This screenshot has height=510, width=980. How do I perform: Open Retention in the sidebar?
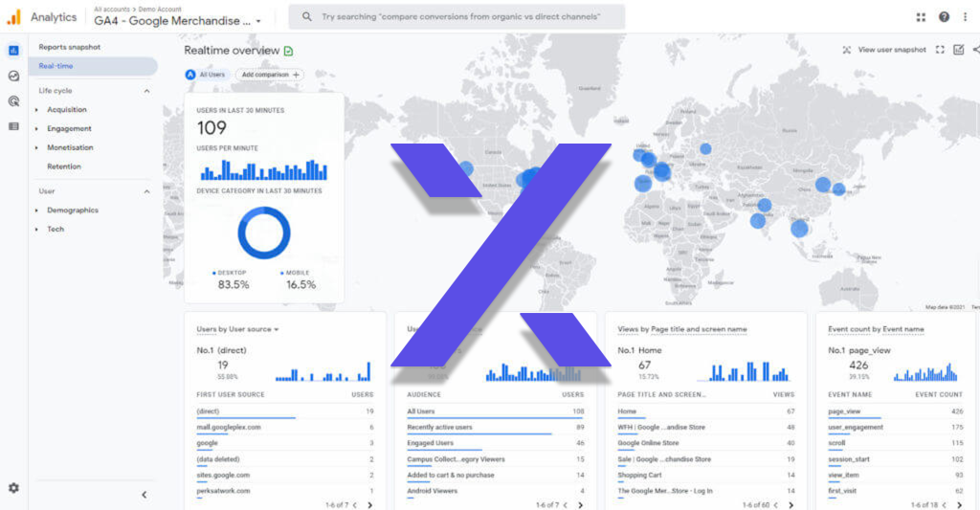64,166
